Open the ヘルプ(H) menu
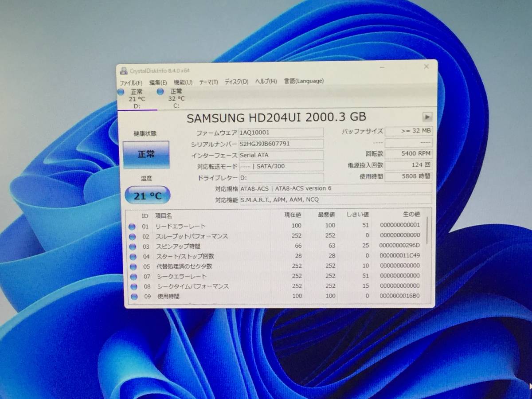This screenshot has height=399, width=532. [266, 82]
